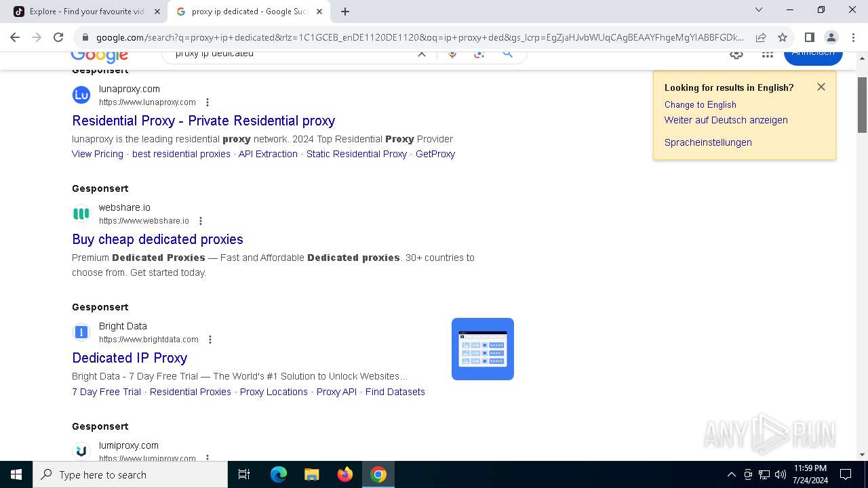Click the Google logo
The image size is (868, 488).
(99, 57)
